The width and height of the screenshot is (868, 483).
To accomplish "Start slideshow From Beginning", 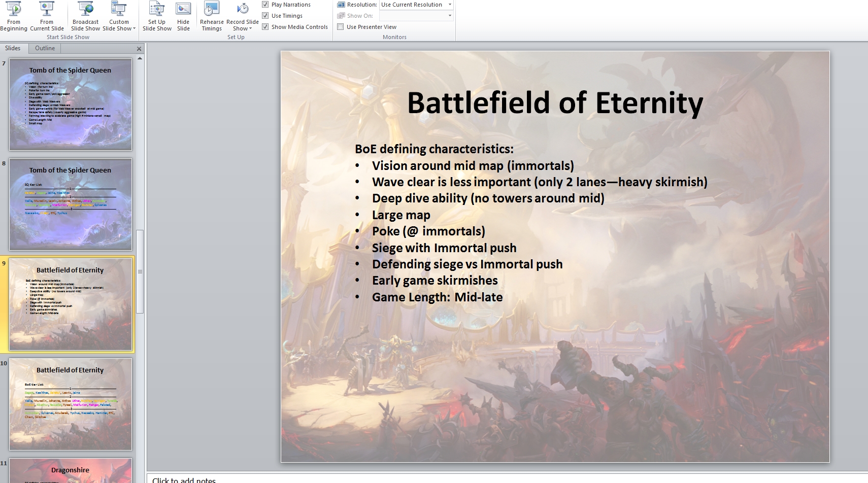I will (x=14, y=17).
